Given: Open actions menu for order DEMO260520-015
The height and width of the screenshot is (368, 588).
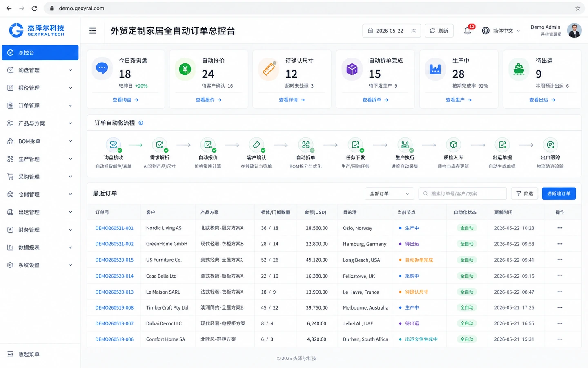Looking at the screenshot, I should coord(560,260).
